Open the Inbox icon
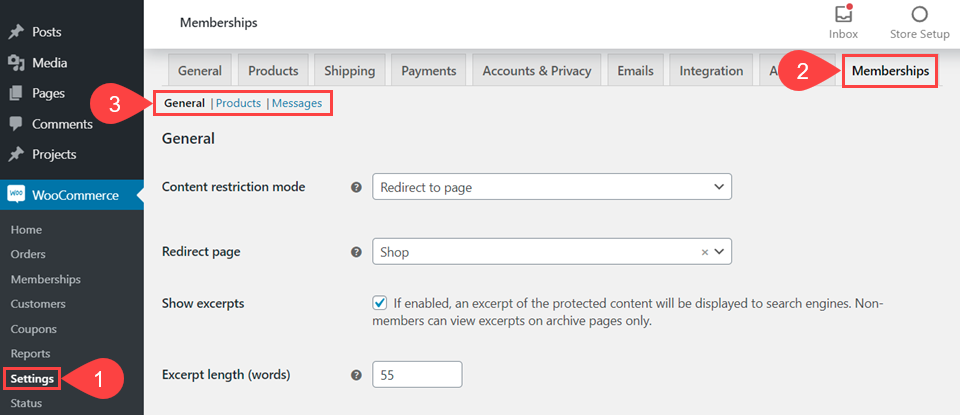The height and width of the screenshot is (415, 960). [x=843, y=15]
